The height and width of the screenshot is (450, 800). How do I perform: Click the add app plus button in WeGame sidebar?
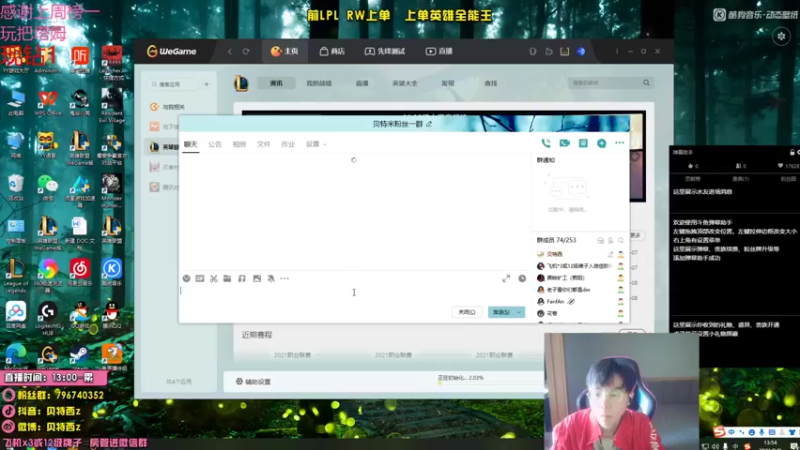pos(207,84)
